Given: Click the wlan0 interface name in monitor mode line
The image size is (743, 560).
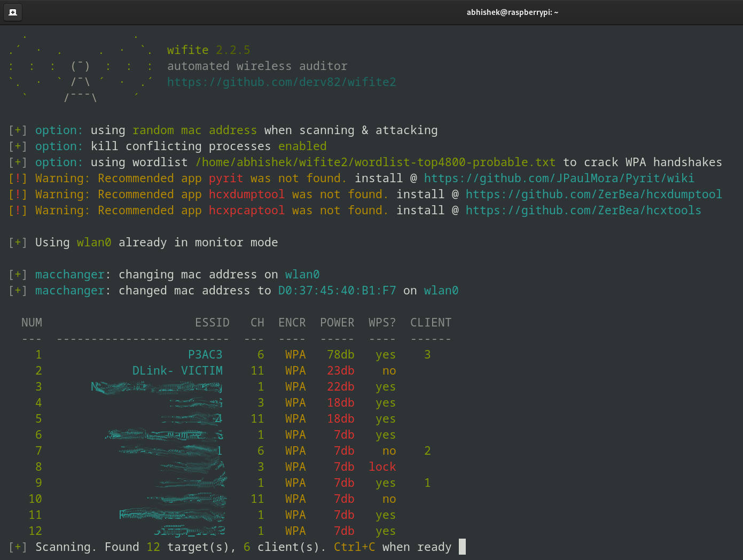Looking at the screenshot, I should 94,242.
